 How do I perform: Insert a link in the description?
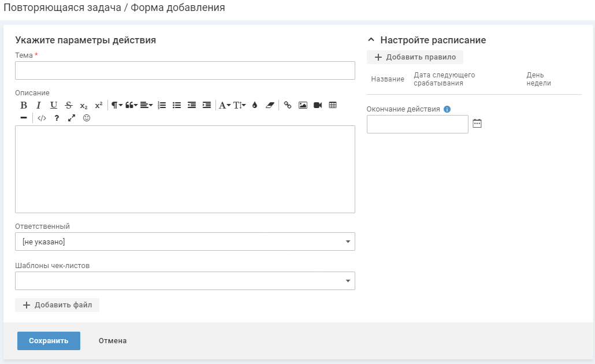click(x=288, y=105)
